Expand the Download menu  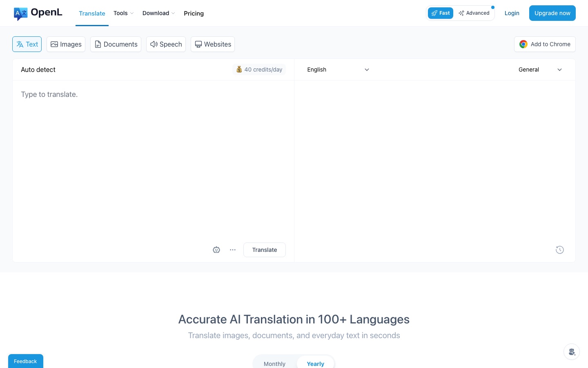(159, 13)
